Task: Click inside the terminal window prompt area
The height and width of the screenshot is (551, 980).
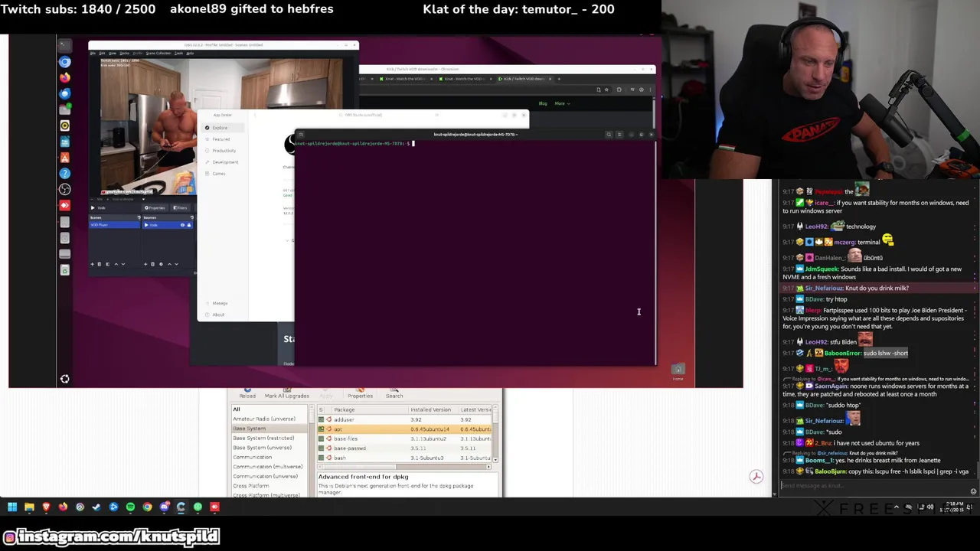Action: click(x=475, y=253)
